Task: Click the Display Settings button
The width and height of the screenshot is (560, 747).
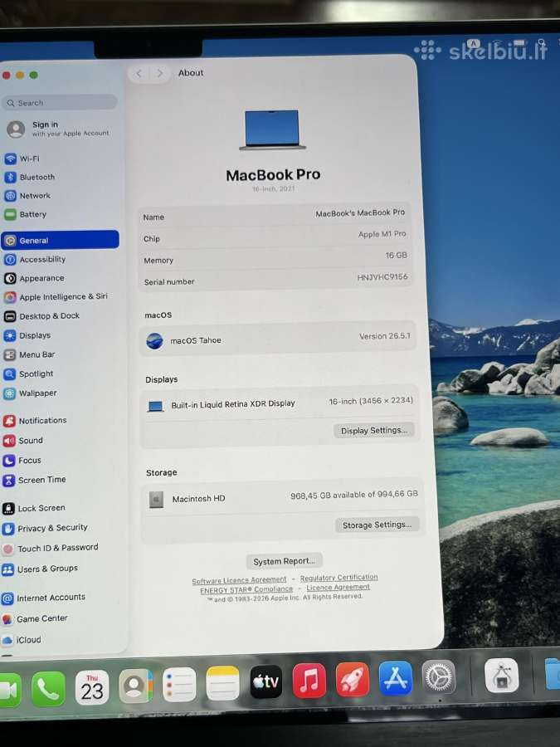Action: tap(374, 430)
